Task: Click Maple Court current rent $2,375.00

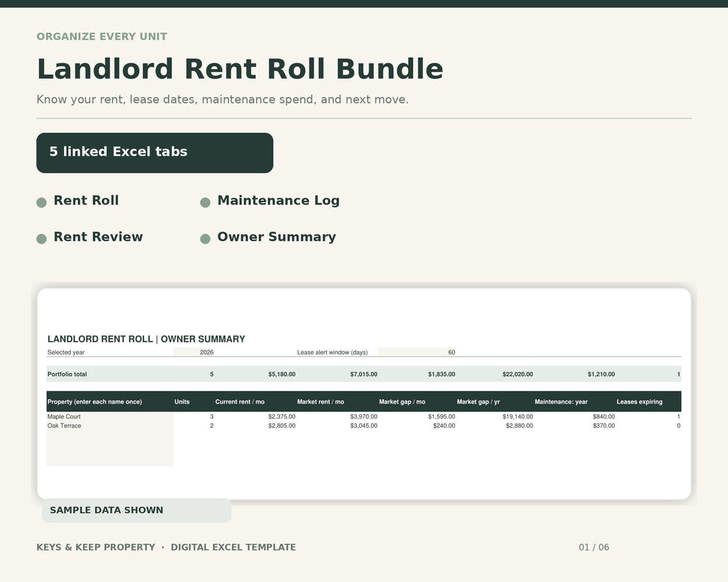Action: point(282,416)
